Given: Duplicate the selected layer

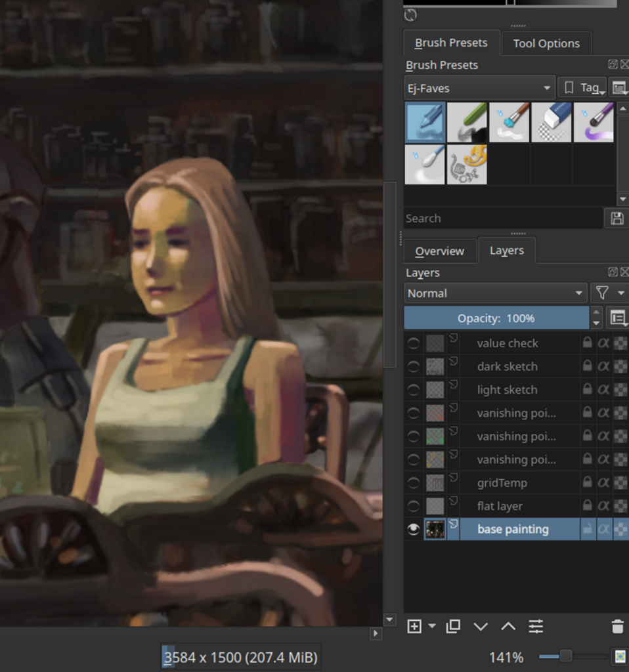Looking at the screenshot, I should (452, 627).
